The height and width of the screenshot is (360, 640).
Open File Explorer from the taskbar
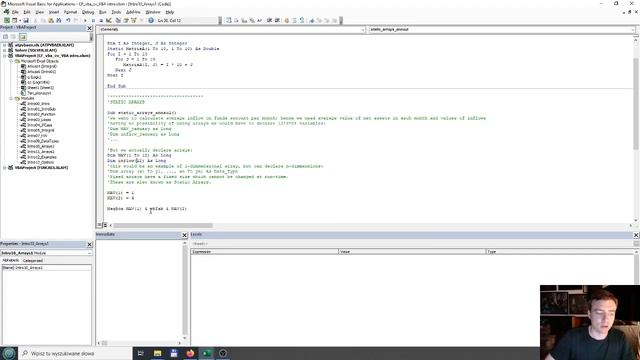(158, 353)
